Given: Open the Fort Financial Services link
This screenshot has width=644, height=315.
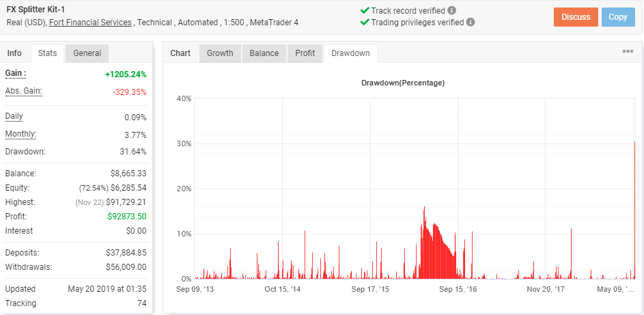Looking at the screenshot, I should pyautogui.click(x=90, y=23).
